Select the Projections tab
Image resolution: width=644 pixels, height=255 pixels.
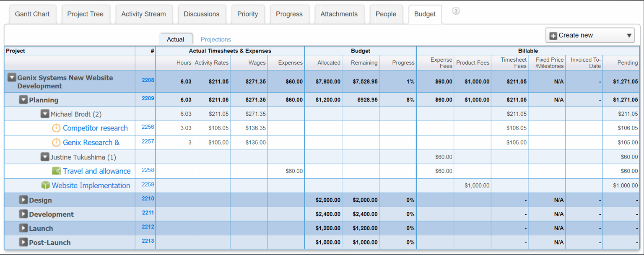coord(216,39)
